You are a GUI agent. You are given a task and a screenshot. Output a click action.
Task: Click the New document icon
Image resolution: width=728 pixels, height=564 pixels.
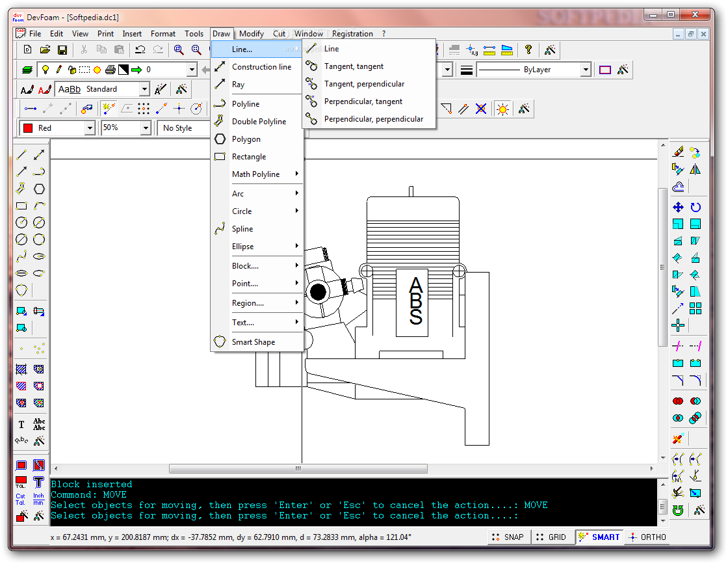coord(27,49)
